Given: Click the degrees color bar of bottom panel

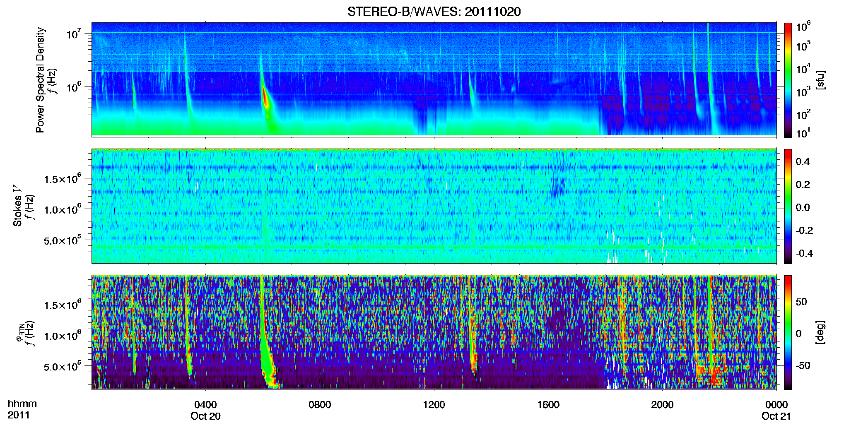Looking at the screenshot, I should click(x=788, y=332).
